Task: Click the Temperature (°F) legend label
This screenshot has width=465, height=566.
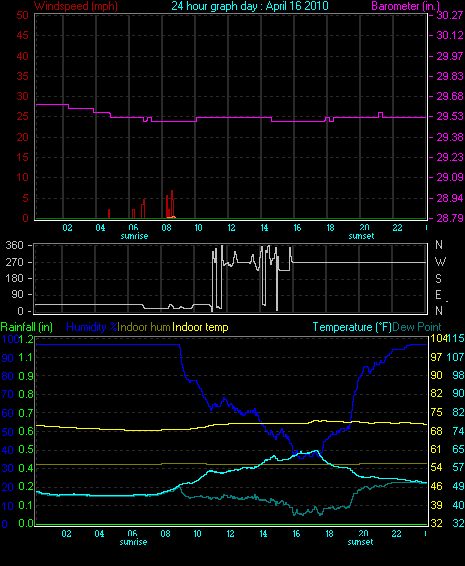Action: coord(352,327)
